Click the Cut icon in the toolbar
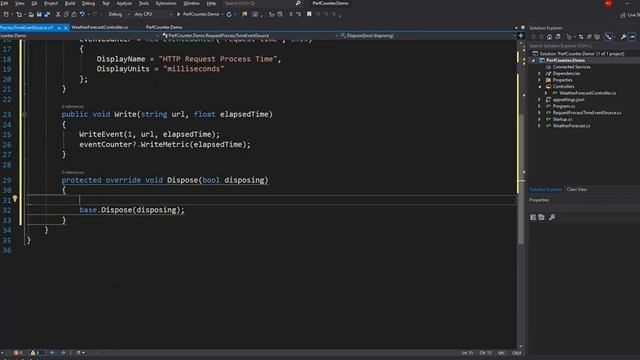 tap(58, 14)
